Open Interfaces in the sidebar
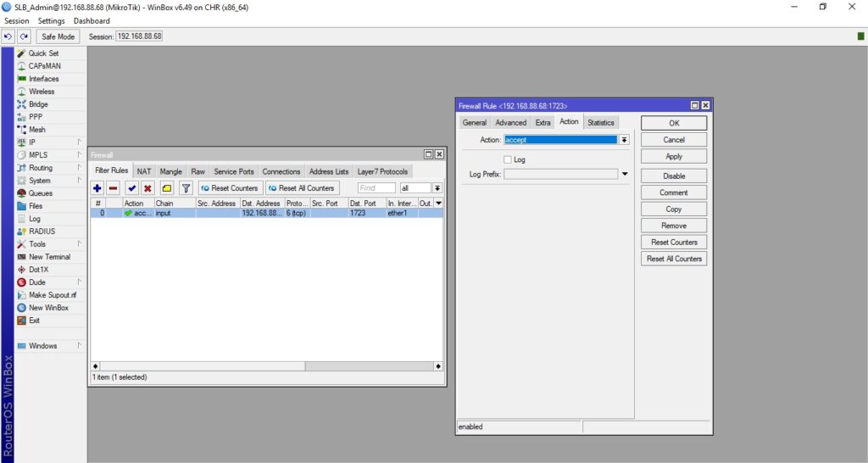Viewport: 868px width, 463px height. tap(44, 79)
